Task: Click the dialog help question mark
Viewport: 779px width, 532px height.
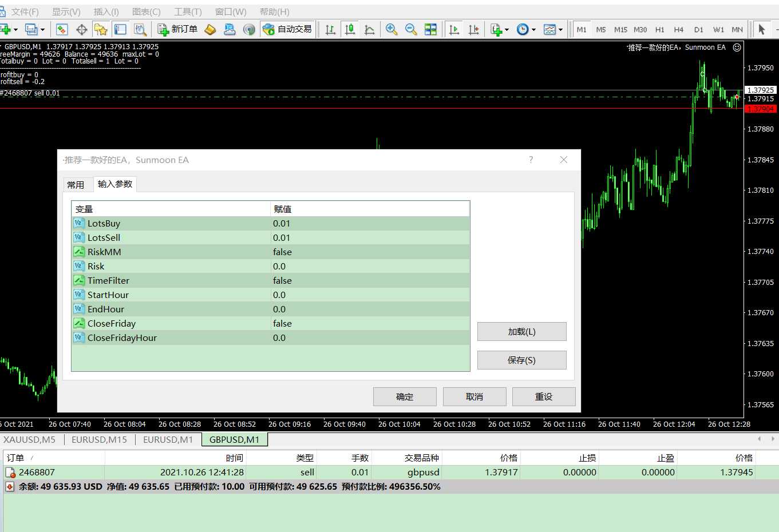Action: (x=531, y=160)
